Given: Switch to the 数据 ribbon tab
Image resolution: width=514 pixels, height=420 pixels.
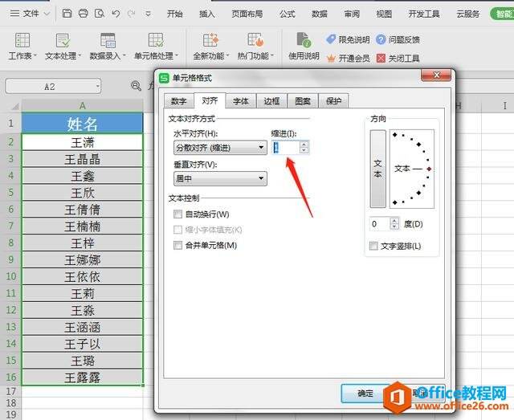Looking at the screenshot, I should [x=320, y=14].
